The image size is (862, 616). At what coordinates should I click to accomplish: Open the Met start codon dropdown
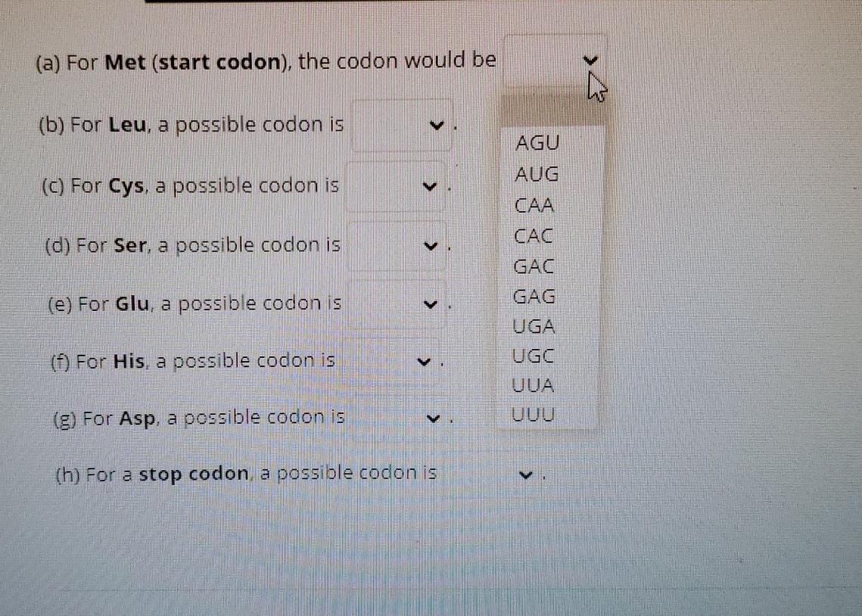(x=593, y=61)
